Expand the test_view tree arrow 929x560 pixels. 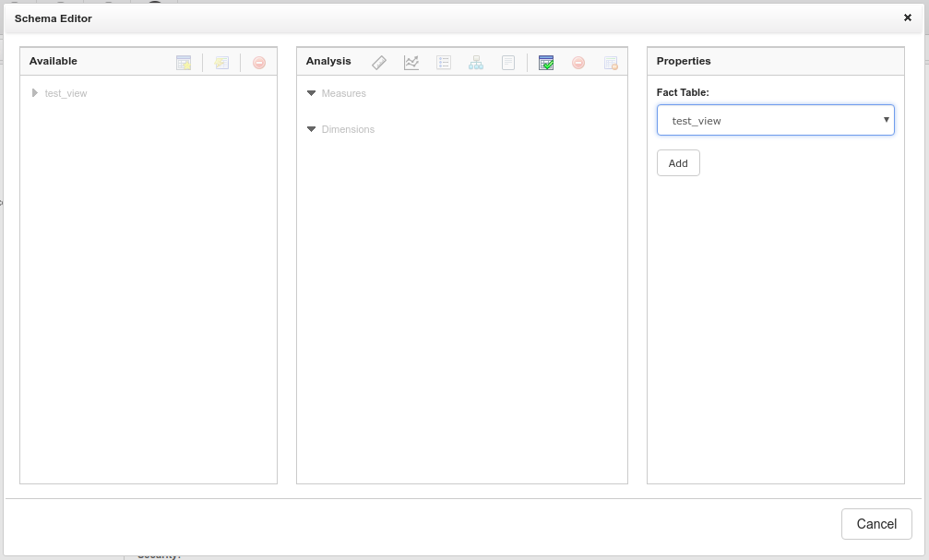pyautogui.click(x=35, y=93)
